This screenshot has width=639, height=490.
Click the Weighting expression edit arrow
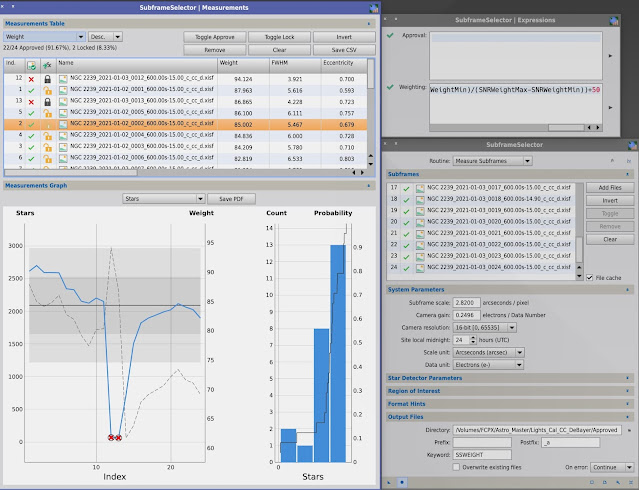pos(610,108)
